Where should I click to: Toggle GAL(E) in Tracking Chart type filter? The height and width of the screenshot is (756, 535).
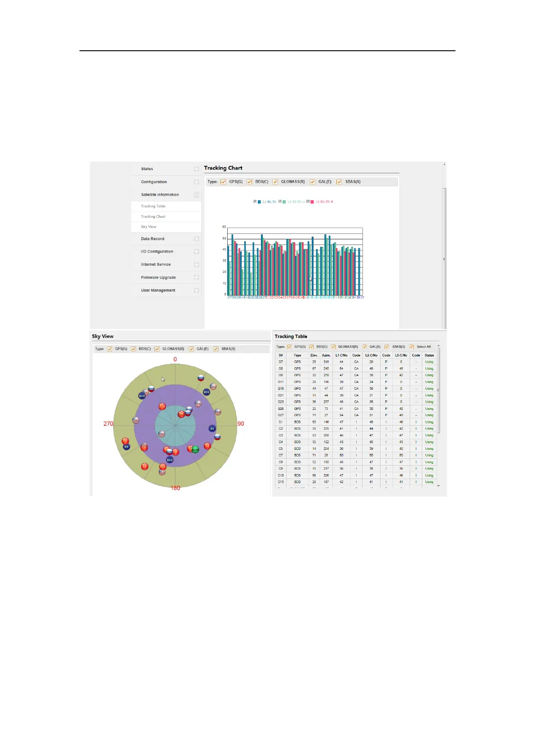(x=313, y=182)
